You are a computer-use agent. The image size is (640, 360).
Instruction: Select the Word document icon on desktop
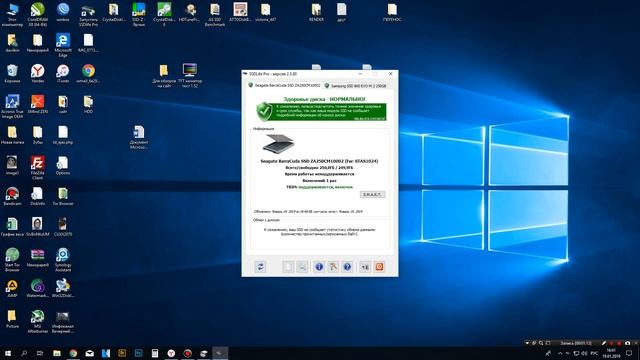(x=139, y=137)
